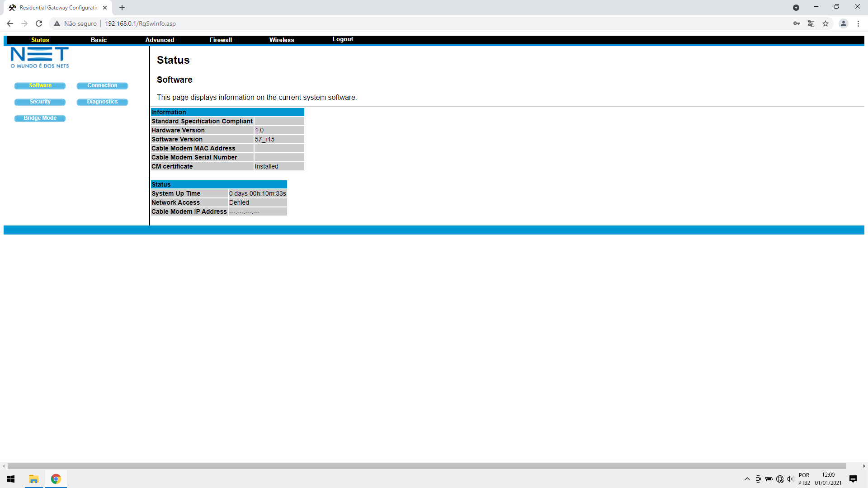The width and height of the screenshot is (868, 488).
Task: Click the battery tray icon
Action: (769, 479)
